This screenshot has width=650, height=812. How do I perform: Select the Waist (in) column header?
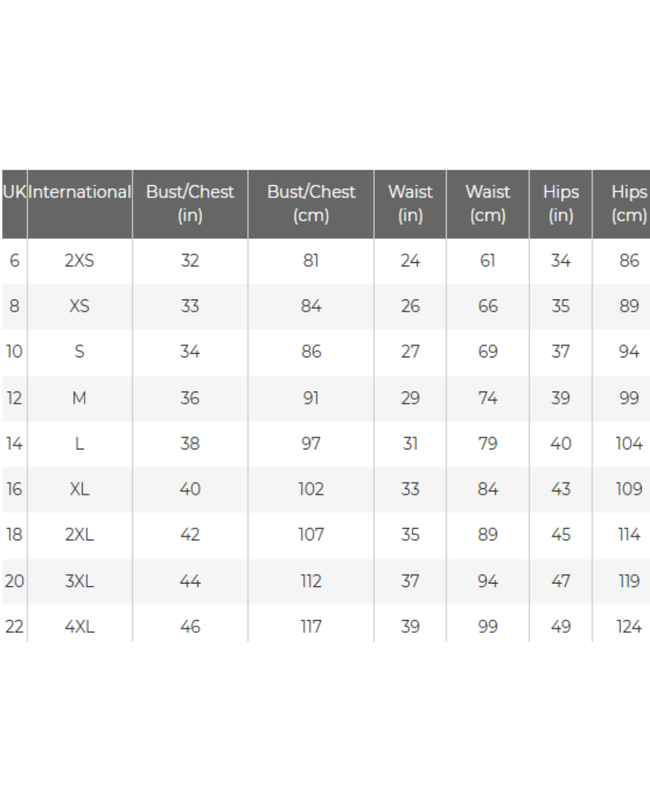[x=410, y=203]
